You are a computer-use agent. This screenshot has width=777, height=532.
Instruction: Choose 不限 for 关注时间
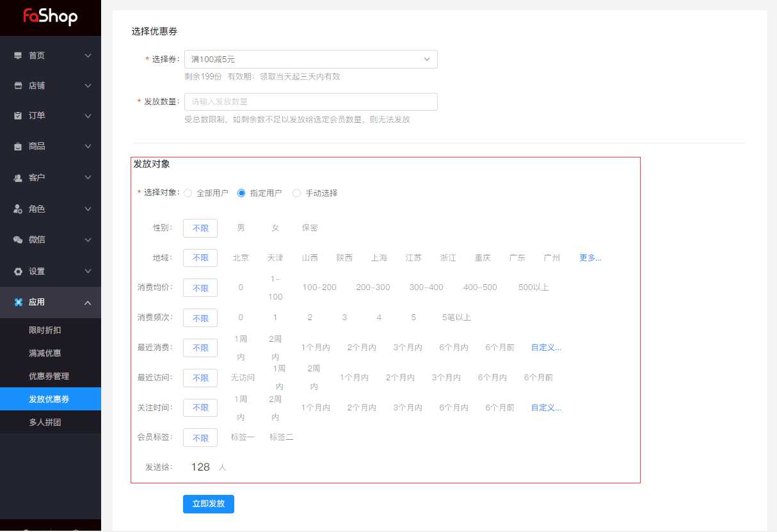pyautogui.click(x=200, y=408)
